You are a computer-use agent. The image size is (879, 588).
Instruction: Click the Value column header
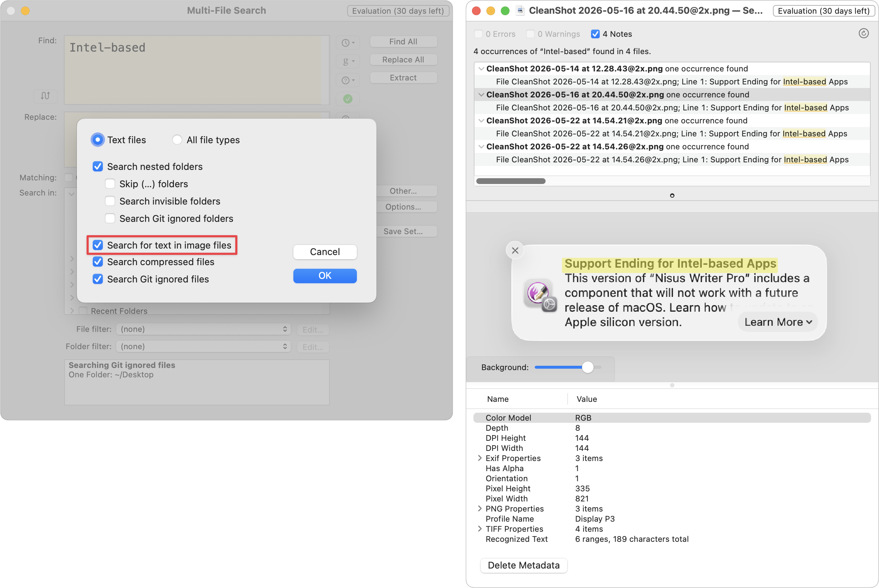[x=586, y=399]
